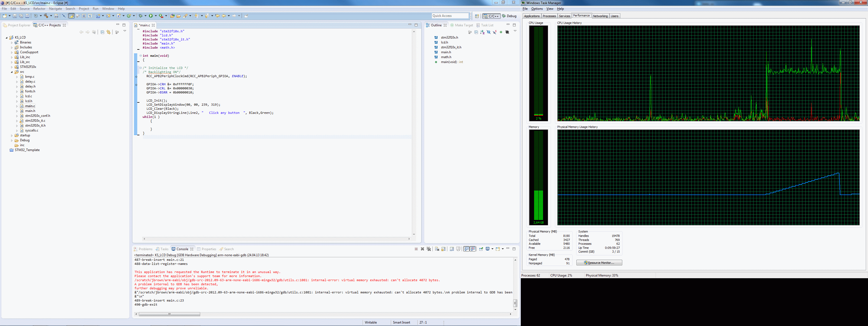Switch to Networking tab in Task Manager
The width and height of the screenshot is (868, 326).
pos(600,16)
